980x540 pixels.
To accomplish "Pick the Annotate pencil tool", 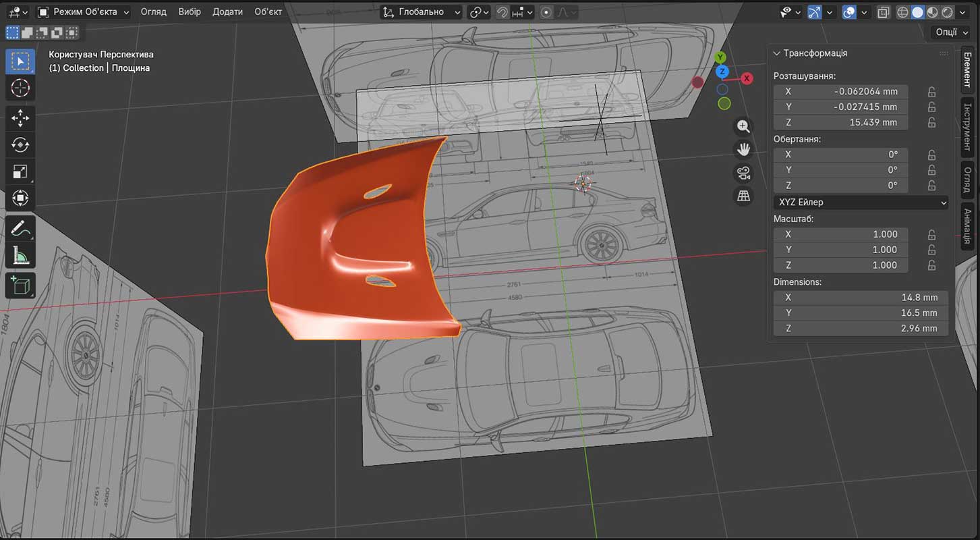I will (20, 228).
